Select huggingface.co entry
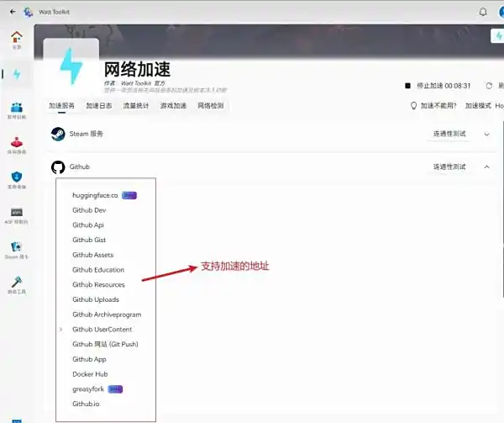504x423 pixels. coord(95,195)
